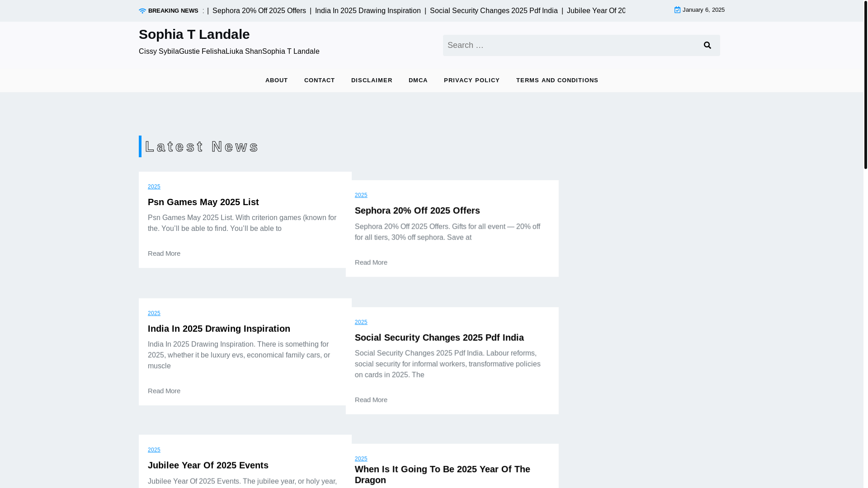Screen dimensions: 868x488
Task: Click the page vertical scrollbar thumb
Action: pos(865,84)
